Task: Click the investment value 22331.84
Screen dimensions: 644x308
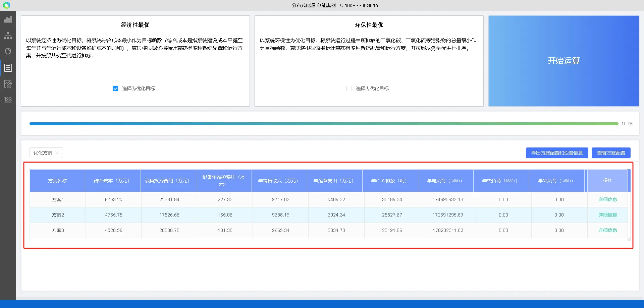Action: (x=169, y=199)
